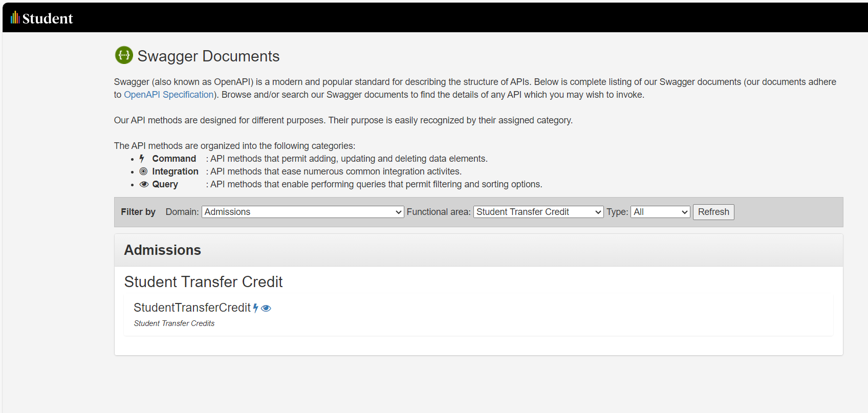Open the OpenAPI Specification link
This screenshot has height=413, width=868.
tap(169, 95)
